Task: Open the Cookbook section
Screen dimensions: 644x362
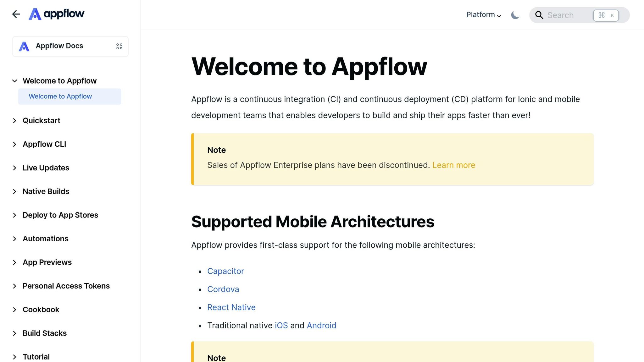Action: [41, 310]
